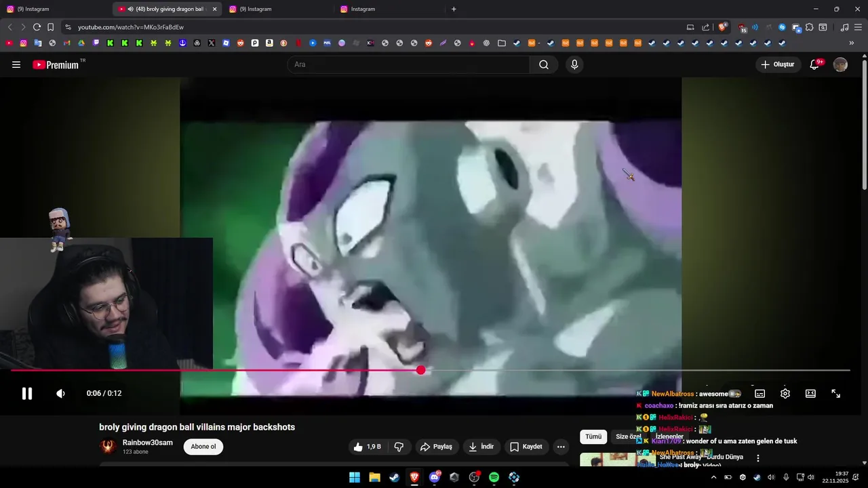Expand the hidden system tray icons
This screenshot has width=868, height=488.
click(713, 477)
